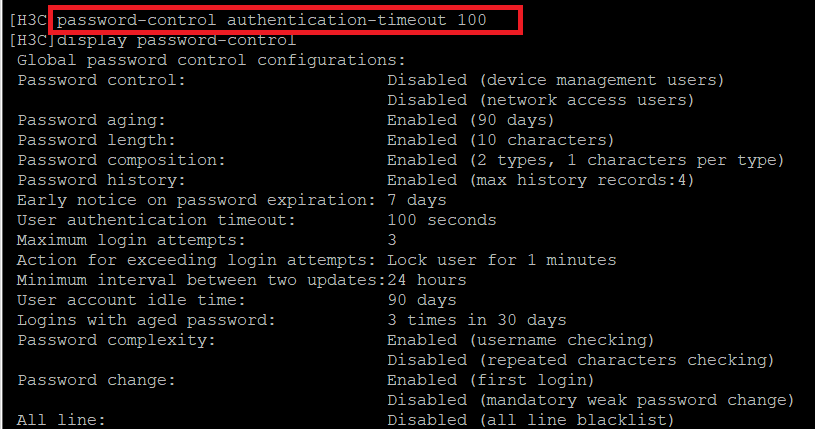
Task: Click the highlighted password-control authentication-timeout 100 command
Action: coord(286,19)
